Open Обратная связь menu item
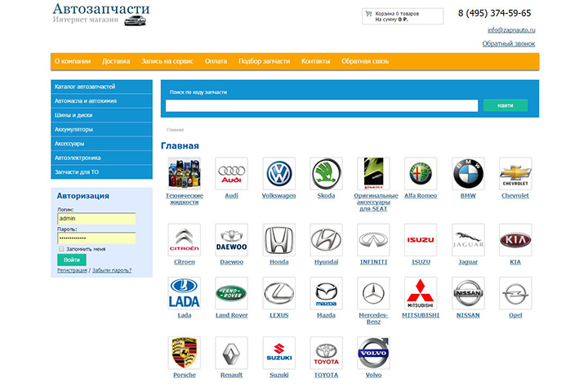588x392 pixels. point(365,61)
